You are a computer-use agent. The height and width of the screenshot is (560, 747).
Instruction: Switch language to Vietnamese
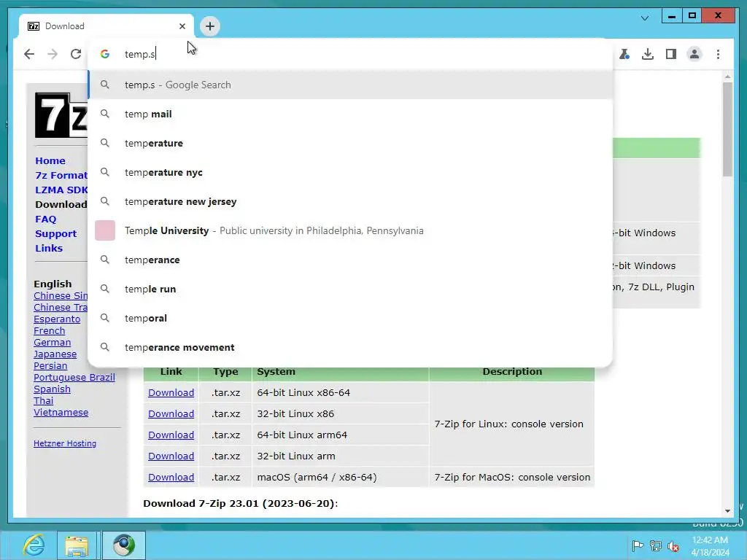[x=61, y=413]
